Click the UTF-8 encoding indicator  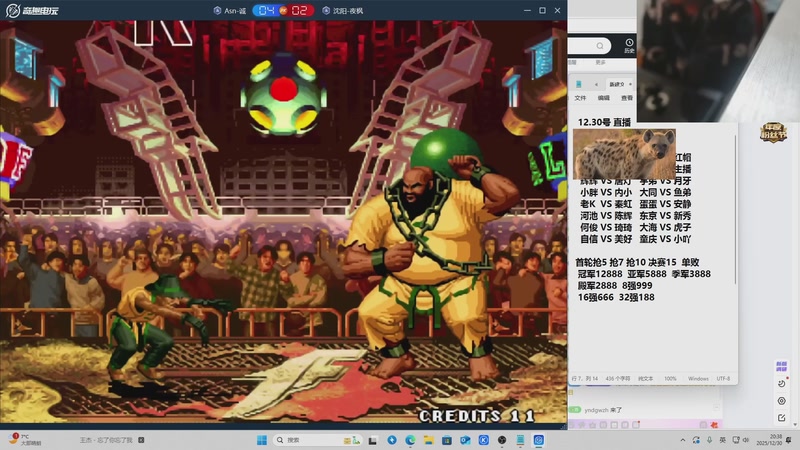click(x=723, y=379)
